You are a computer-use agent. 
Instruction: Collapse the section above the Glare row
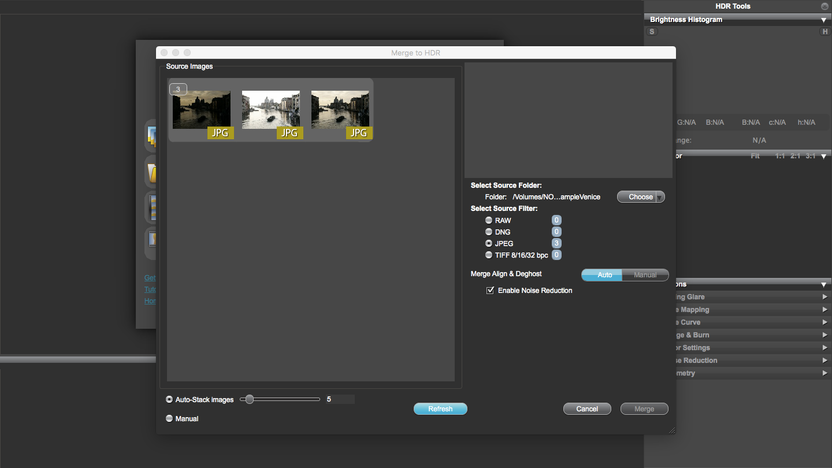tap(824, 284)
